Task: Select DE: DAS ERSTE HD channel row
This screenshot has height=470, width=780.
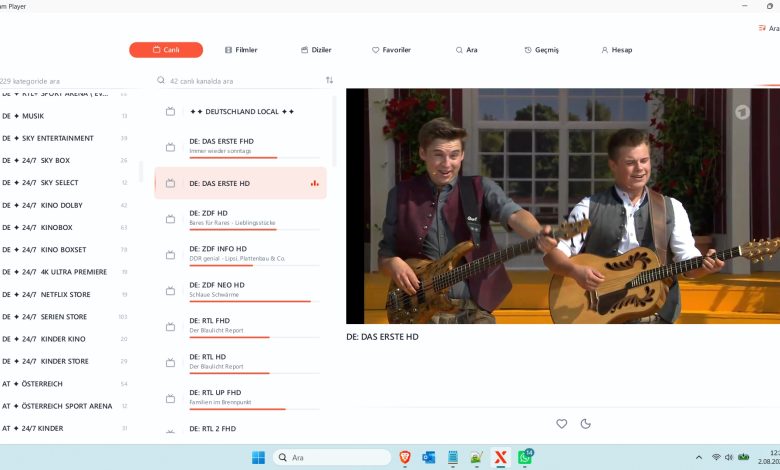Action: click(240, 183)
